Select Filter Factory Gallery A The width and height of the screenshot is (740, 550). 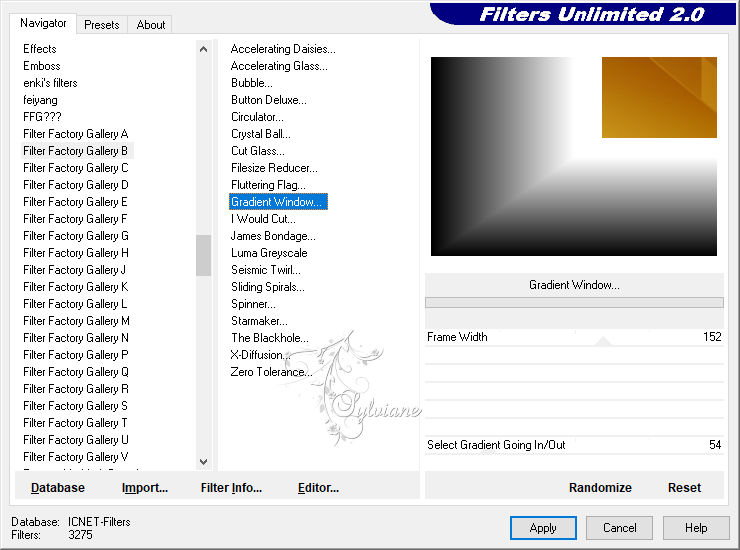tap(76, 134)
